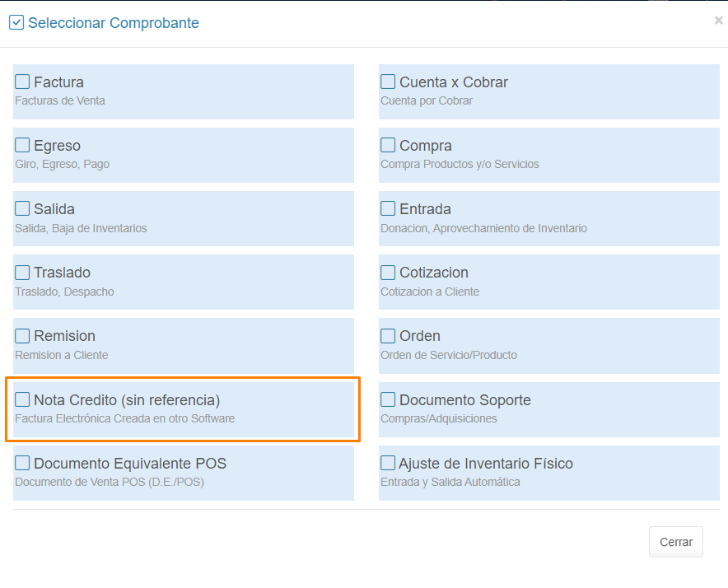Toggle the Orden checkbox
The image size is (728, 588).
pyautogui.click(x=388, y=335)
